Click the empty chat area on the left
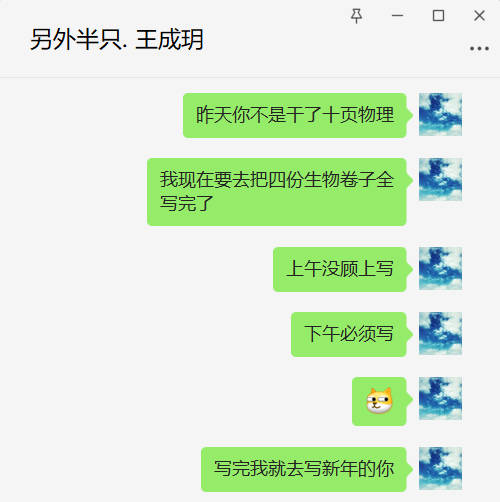 (x=73, y=287)
